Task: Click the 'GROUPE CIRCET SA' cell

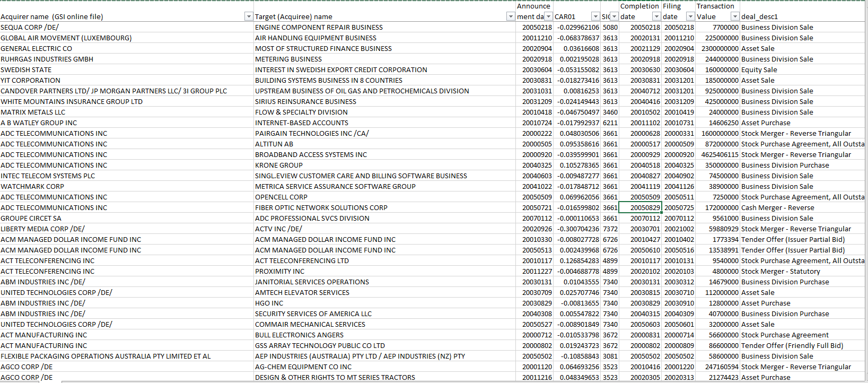Action: tap(127, 218)
